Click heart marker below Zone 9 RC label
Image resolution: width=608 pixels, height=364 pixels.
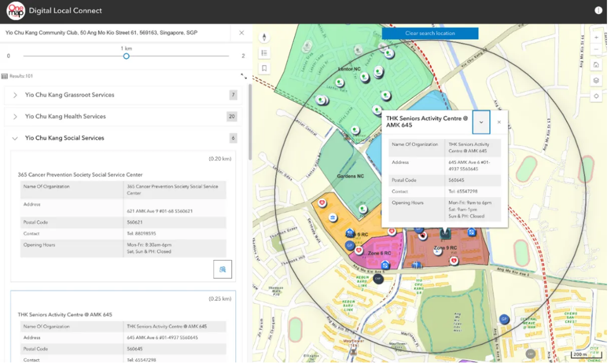pos(454,261)
